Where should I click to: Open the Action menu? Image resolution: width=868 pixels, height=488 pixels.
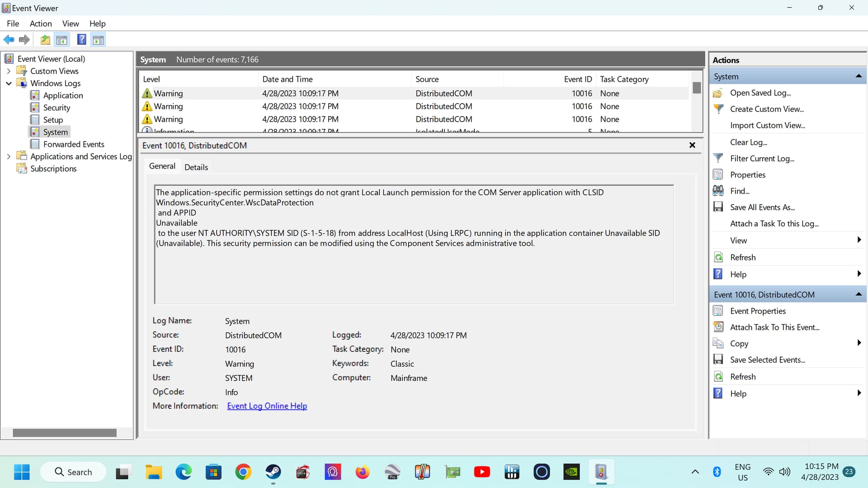[x=40, y=23]
